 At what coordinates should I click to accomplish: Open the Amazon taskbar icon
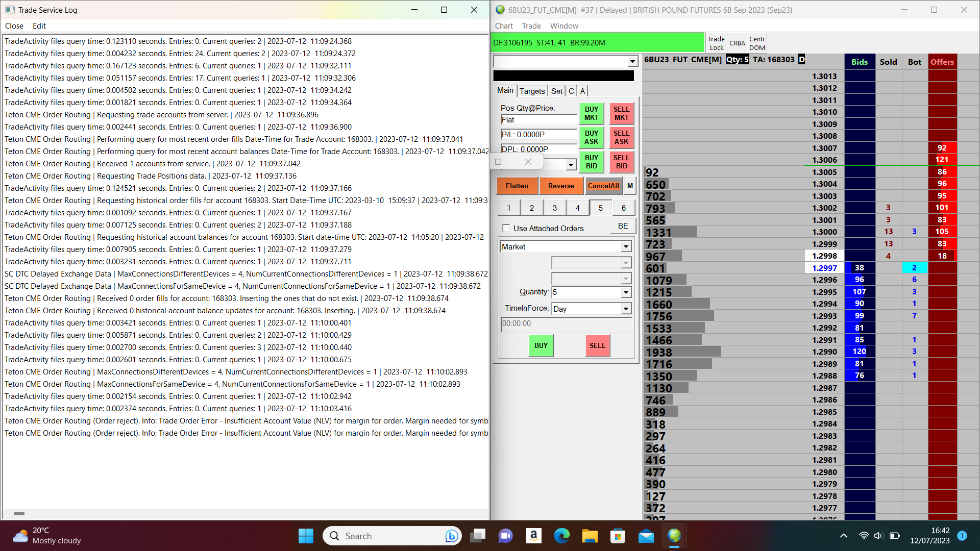click(533, 536)
